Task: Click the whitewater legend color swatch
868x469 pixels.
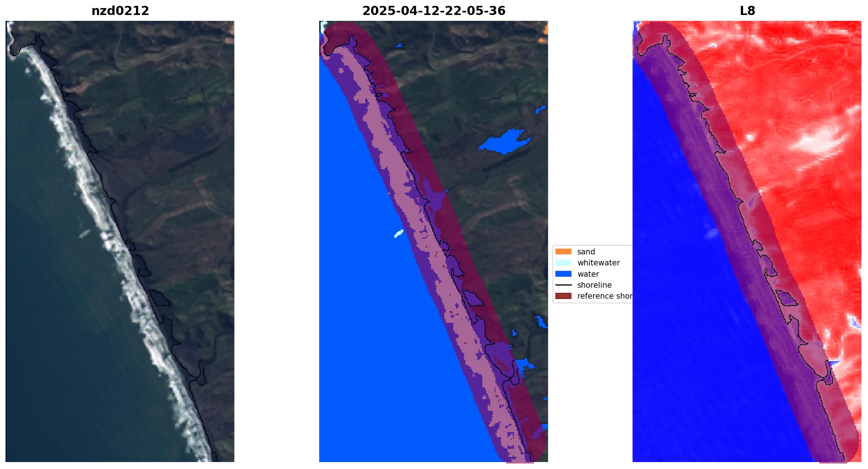Action: tap(563, 263)
